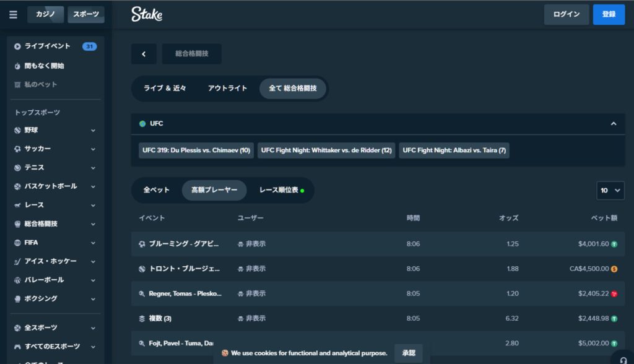Click the 私のベット bet slip icon
This screenshot has height=364, width=634.
pyautogui.click(x=17, y=85)
